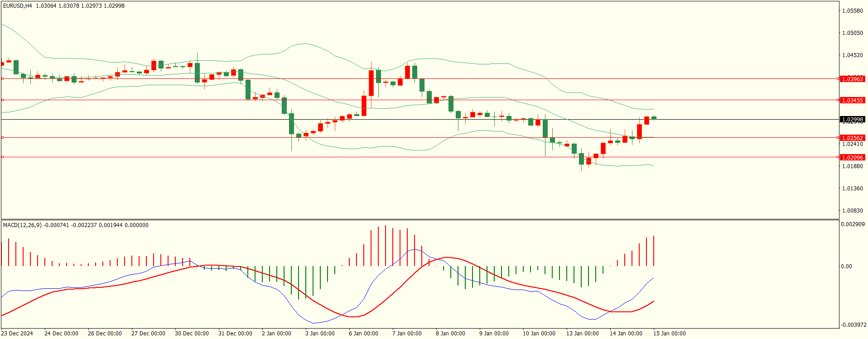Click the current price tag 1.02998

click(853, 120)
